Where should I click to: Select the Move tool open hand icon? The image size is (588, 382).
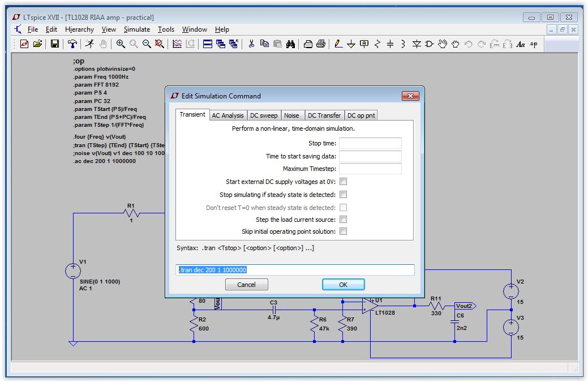point(443,44)
